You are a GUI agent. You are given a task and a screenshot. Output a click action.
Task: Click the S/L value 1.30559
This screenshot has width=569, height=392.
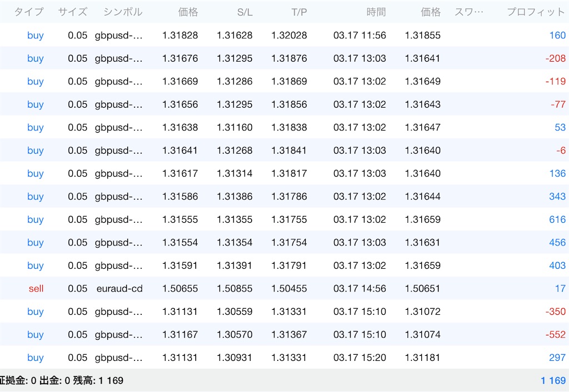coord(234,311)
